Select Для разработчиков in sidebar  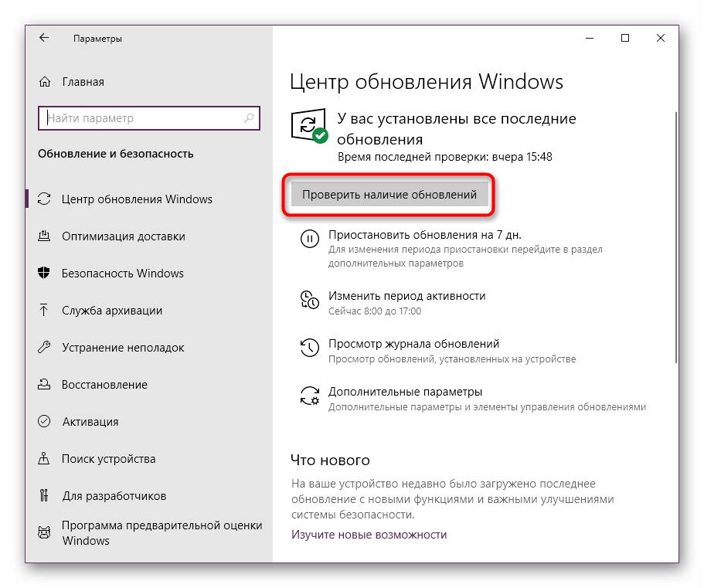click(x=114, y=495)
